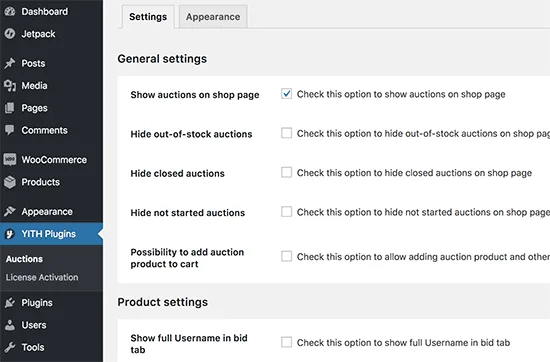Check the Hide closed auctions option
Image resolution: width=550 pixels, height=362 pixels.
click(x=287, y=172)
